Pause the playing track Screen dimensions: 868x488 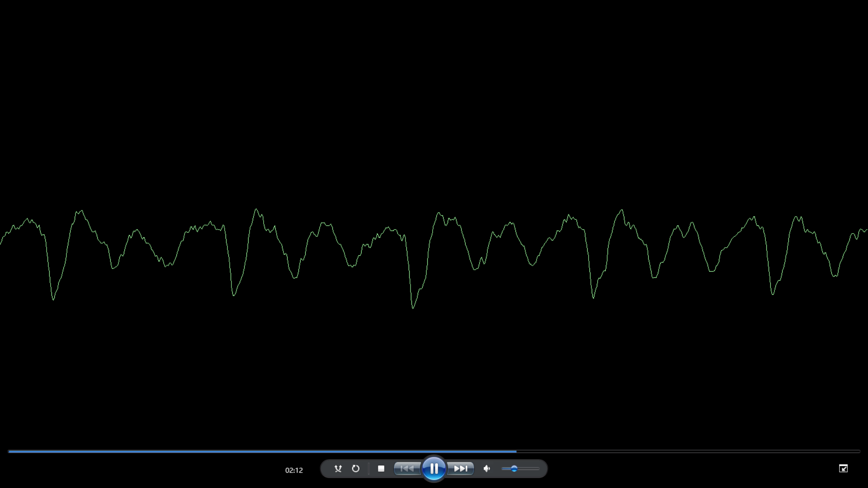434,469
